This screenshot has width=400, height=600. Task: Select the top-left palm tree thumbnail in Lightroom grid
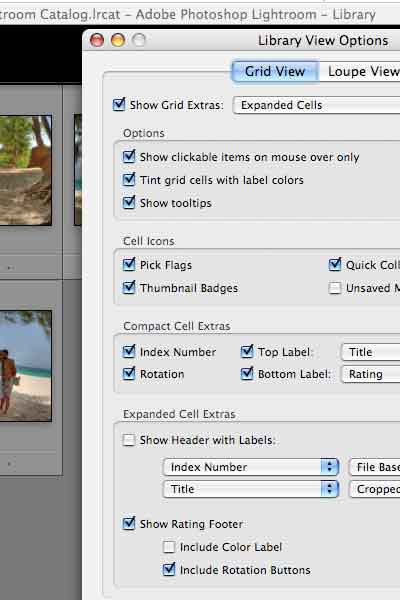(x=26, y=170)
